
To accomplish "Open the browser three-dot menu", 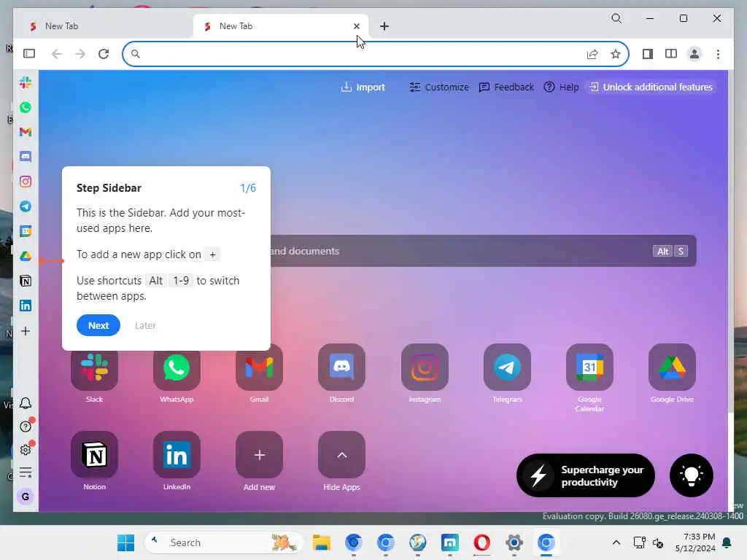I will (718, 54).
